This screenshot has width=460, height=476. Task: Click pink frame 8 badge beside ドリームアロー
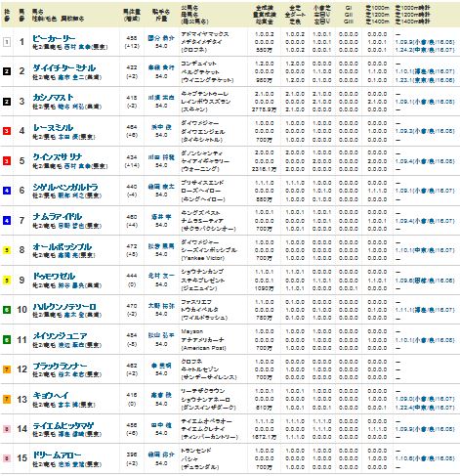[x=7, y=458]
